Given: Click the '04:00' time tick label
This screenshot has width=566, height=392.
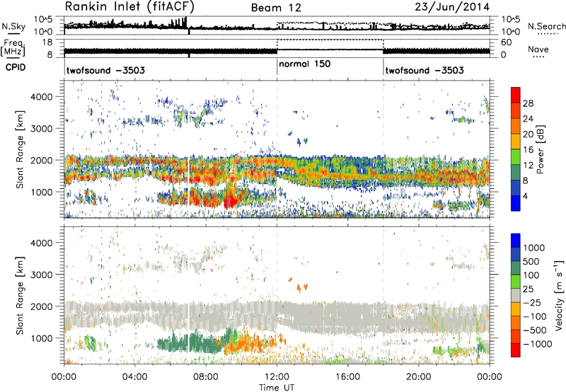Looking at the screenshot, I should 134,377.
